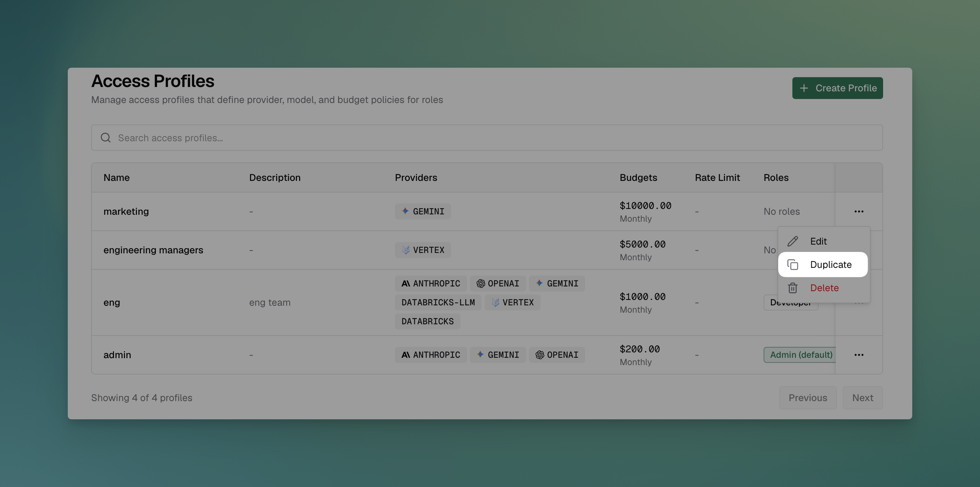The image size is (980, 487).
Task: Click OpenAI logo in eng row
Action: [x=481, y=284]
